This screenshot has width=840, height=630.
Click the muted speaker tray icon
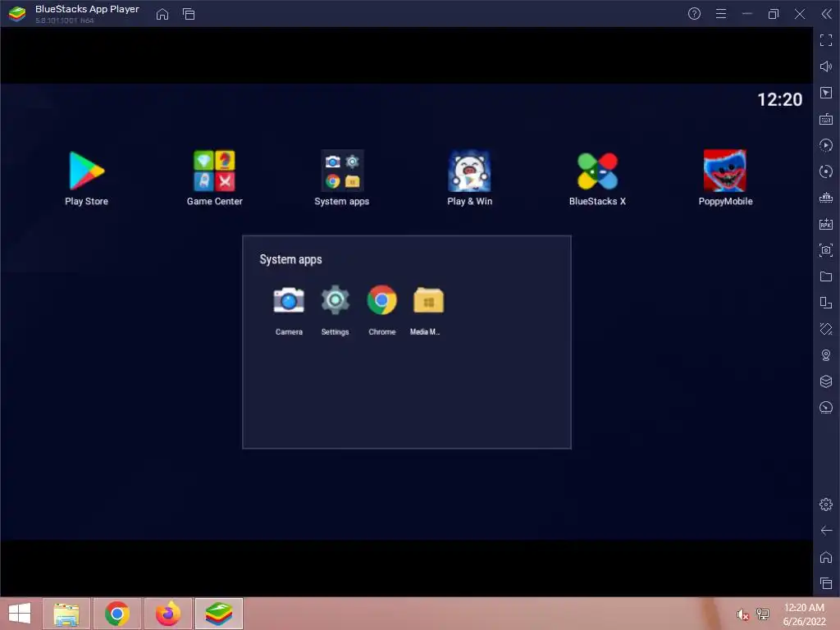point(742,614)
